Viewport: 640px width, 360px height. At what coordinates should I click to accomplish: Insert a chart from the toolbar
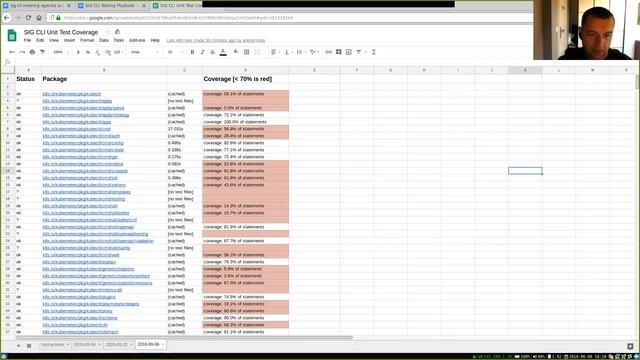pos(349,52)
